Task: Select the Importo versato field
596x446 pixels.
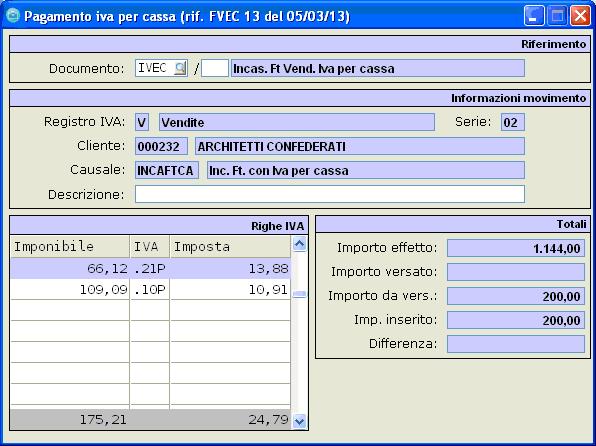Action: click(x=516, y=272)
